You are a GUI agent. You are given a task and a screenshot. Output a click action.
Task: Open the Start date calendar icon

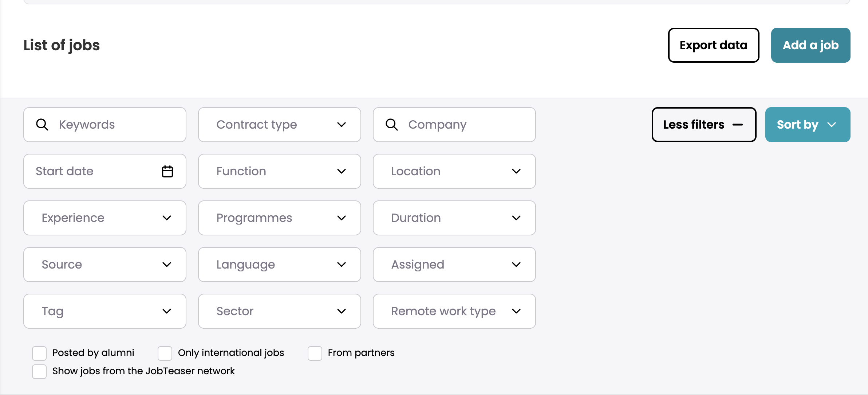pyautogui.click(x=167, y=171)
